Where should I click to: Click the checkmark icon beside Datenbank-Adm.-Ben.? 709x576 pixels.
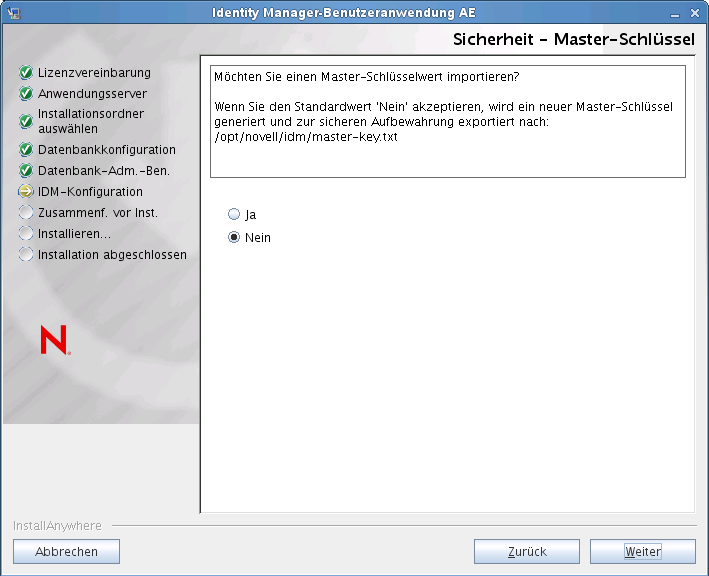click(x=26, y=170)
